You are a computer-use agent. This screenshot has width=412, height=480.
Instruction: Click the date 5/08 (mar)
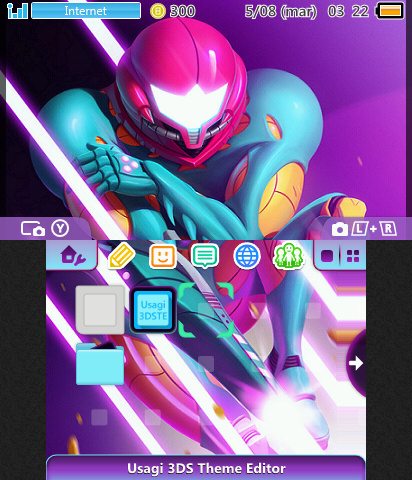(281, 12)
